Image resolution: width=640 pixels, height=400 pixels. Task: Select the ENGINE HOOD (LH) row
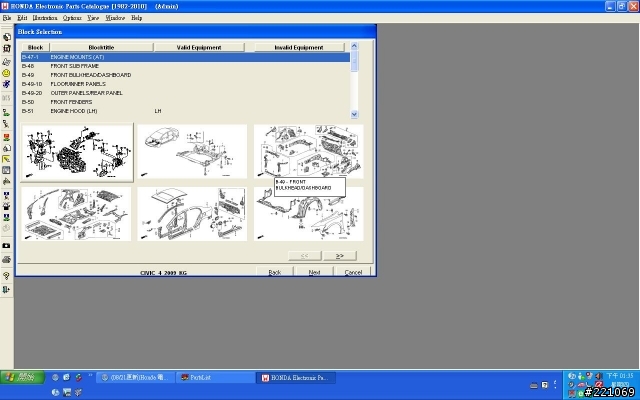[185, 111]
